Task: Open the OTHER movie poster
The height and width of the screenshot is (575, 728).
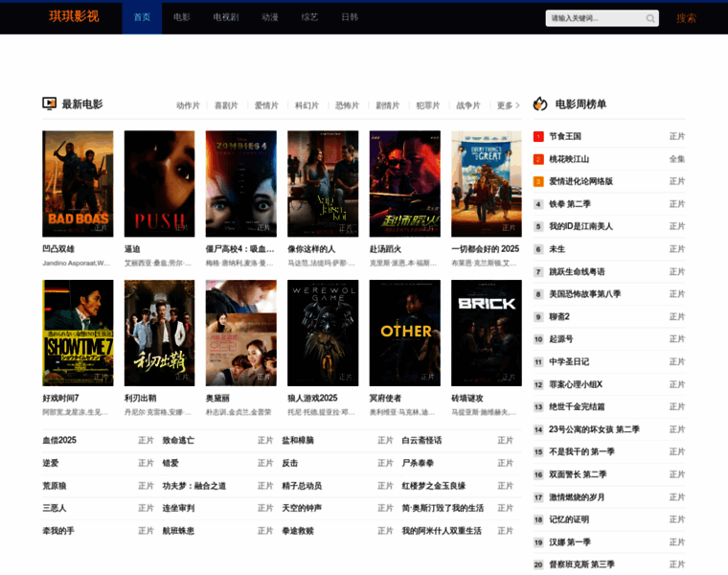Action: [x=405, y=333]
